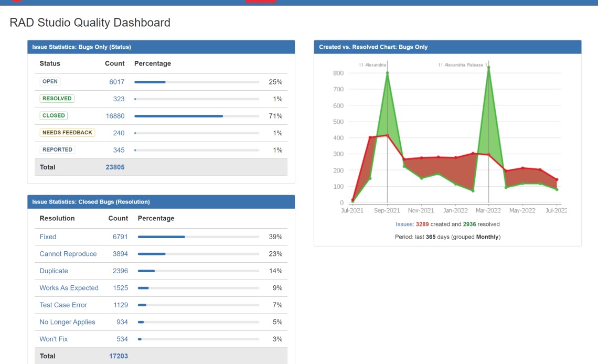Click the 2936 resolved issues figure
Image resolution: width=598 pixels, height=364 pixels.
coord(469,224)
